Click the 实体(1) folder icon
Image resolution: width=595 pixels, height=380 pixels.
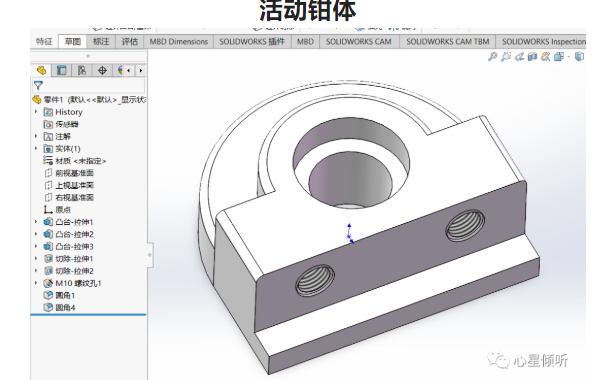coord(48,148)
